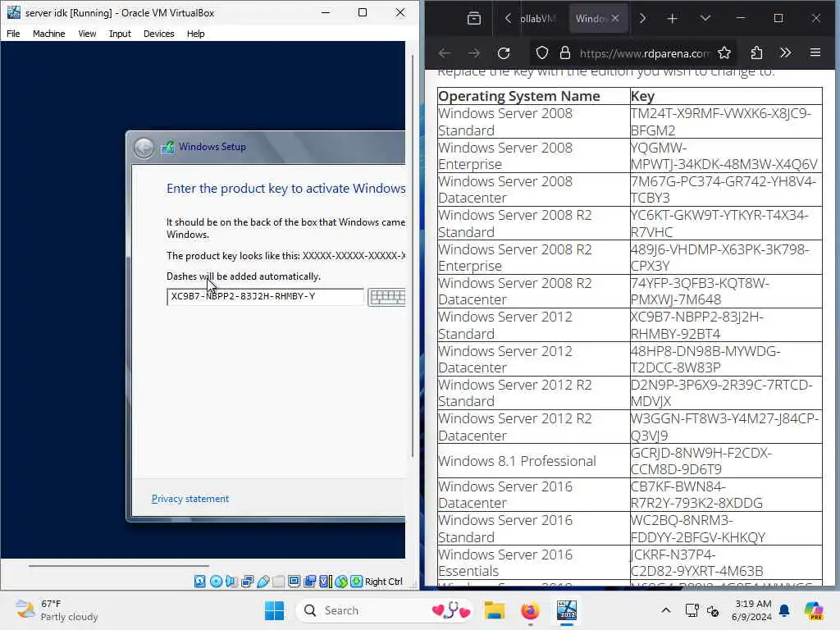Click the CPU virtualization V icon in status bar
840x630 pixels.
[325, 582]
